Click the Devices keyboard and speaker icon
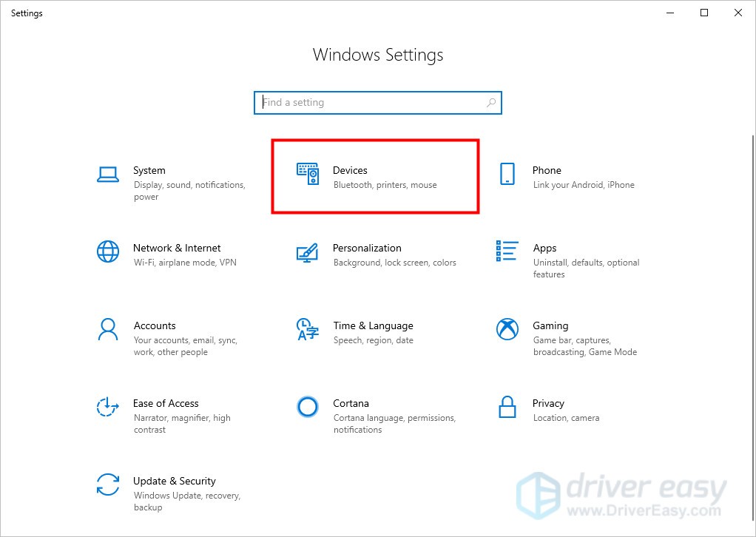This screenshot has height=537, width=756. pyautogui.click(x=308, y=174)
